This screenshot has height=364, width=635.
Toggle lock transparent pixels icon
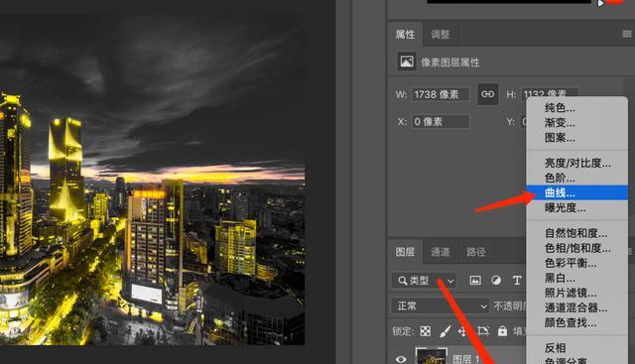[426, 331]
